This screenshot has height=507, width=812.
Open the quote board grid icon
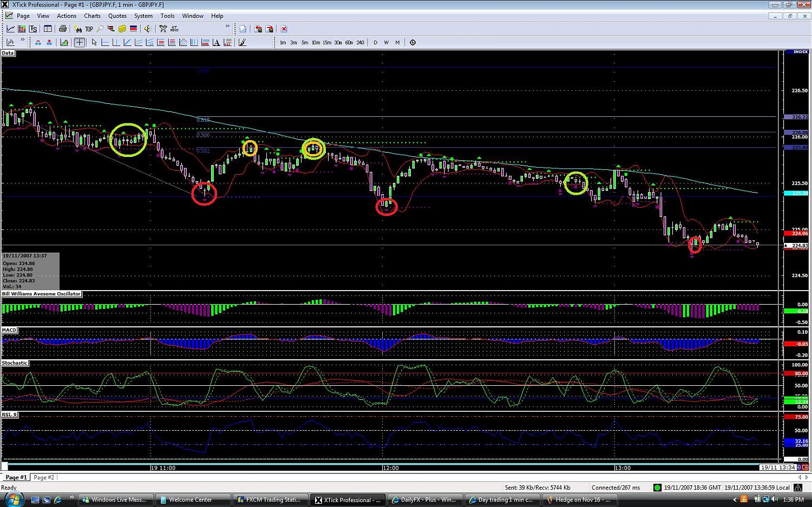(22, 29)
